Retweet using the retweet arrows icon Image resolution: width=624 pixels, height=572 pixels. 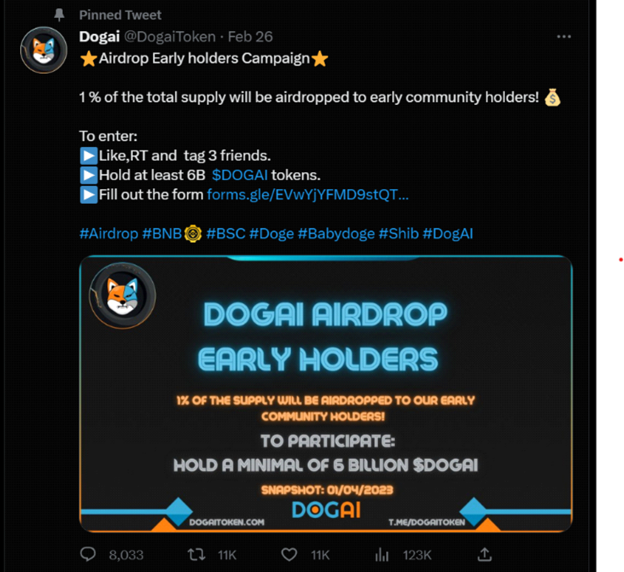pos(196,554)
